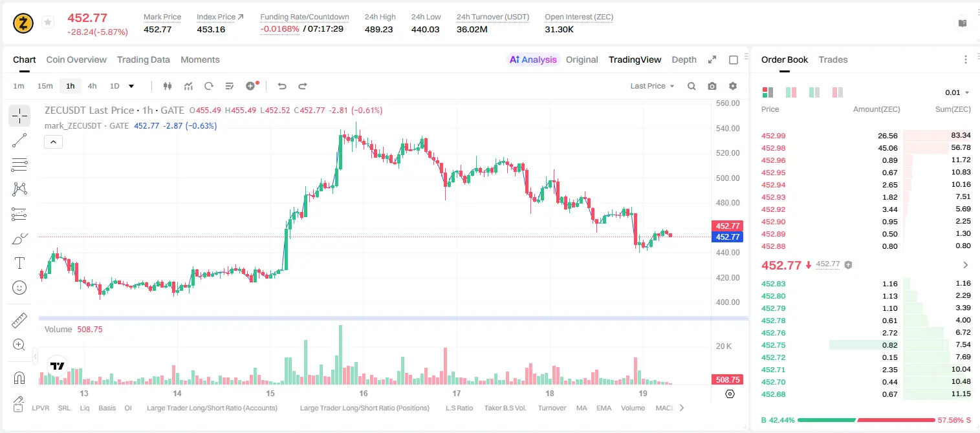Switch to the Trades tab
Viewport: 980px width, 433px height.
833,59
